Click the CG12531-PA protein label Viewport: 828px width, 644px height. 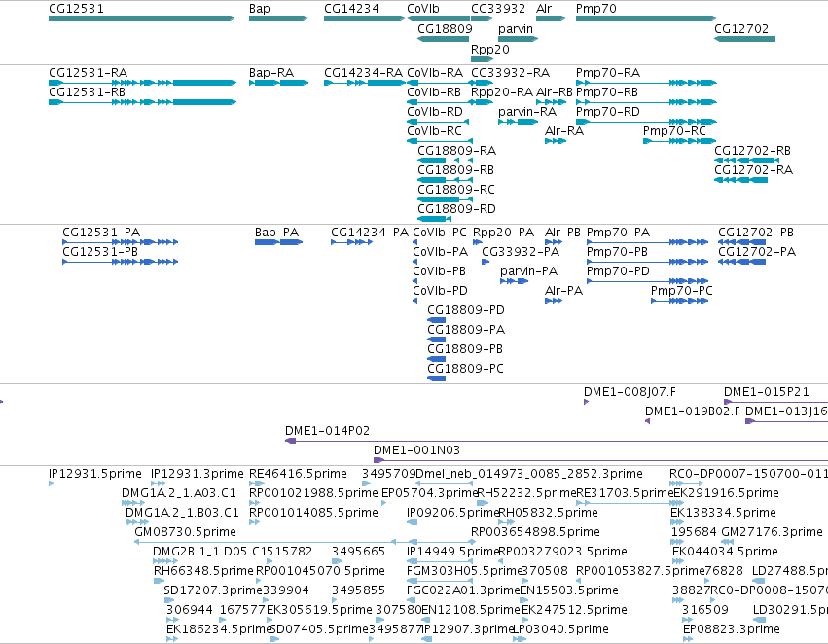[x=101, y=233]
